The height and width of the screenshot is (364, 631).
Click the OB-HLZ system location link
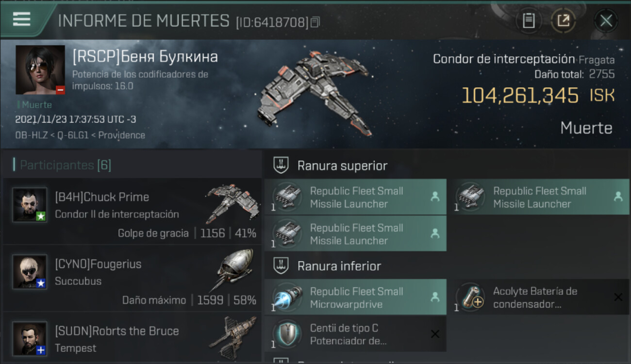30,135
